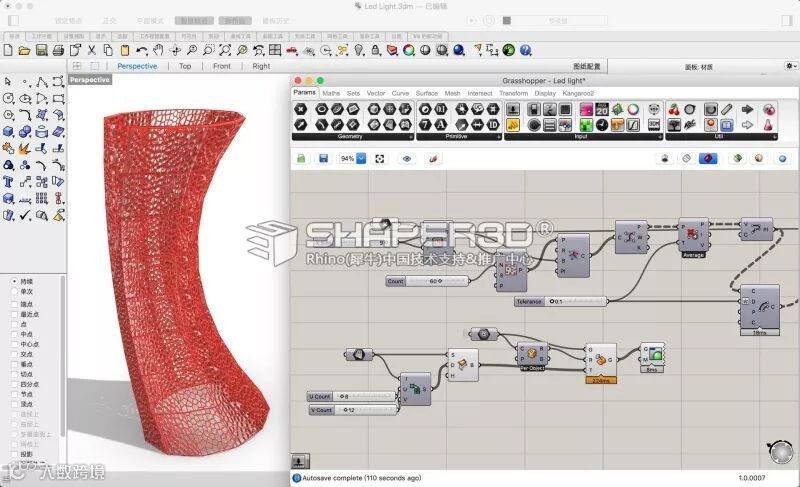Pick the Colour Wheel input component
This screenshot has width=800, height=487.
pos(633,109)
